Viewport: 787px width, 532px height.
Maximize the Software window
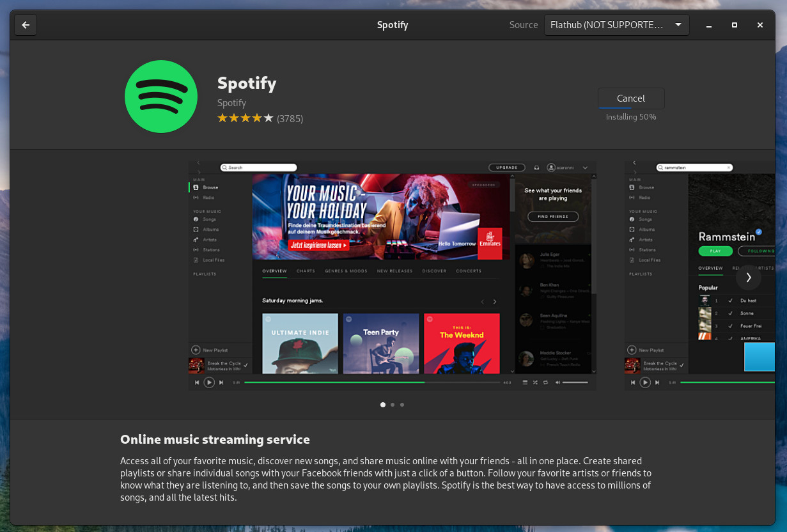click(735, 25)
